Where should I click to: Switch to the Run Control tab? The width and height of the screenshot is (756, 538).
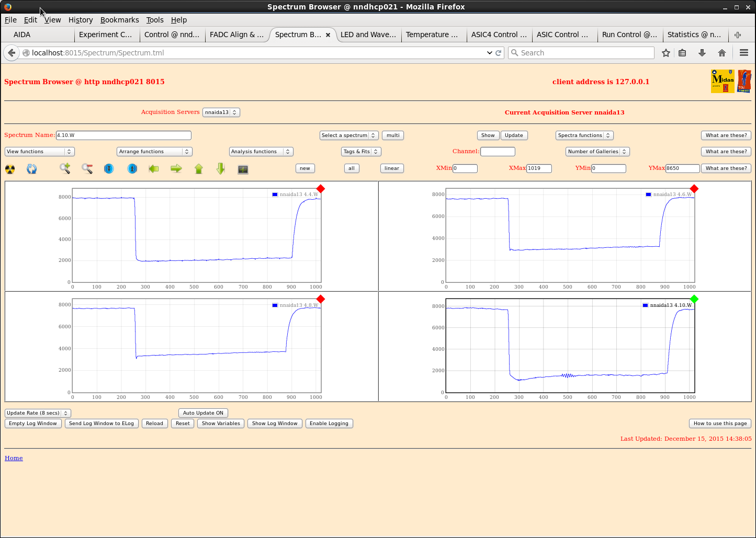(628, 35)
